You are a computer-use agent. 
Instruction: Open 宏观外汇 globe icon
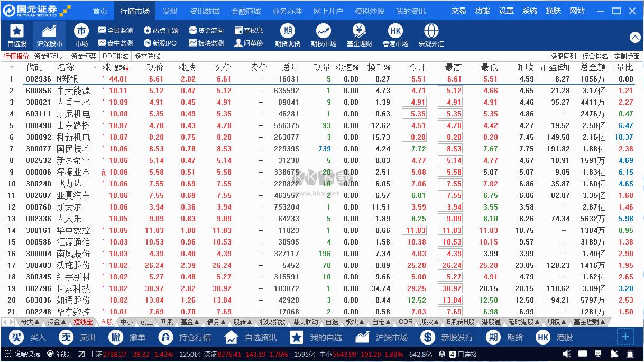[x=431, y=31]
